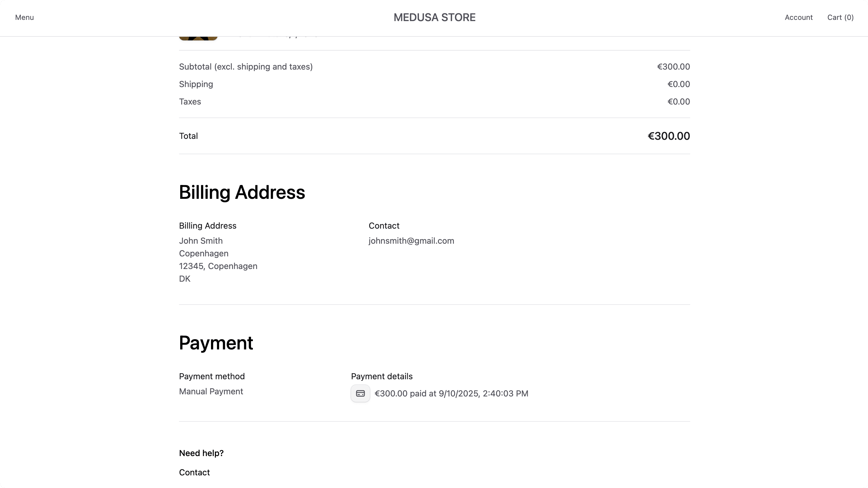Click the payment details timestamp text
The image size is (868, 488).
pyautogui.click(x=451, y=393)
